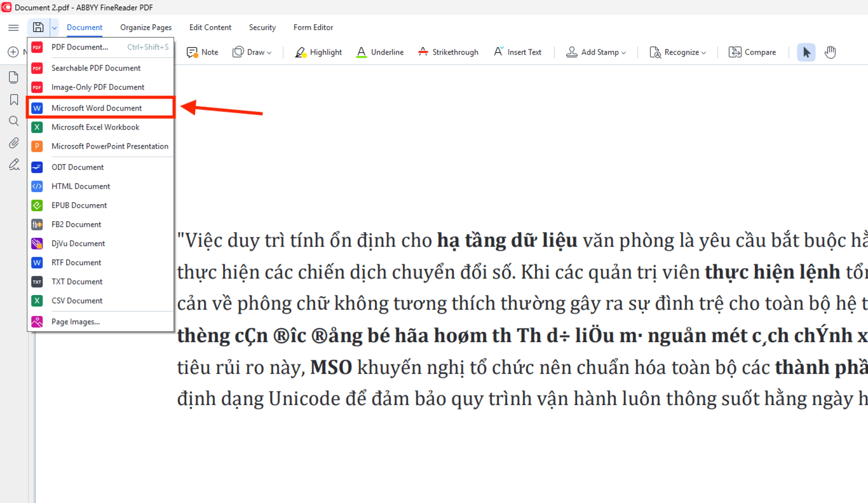
Task: Open the Compare documents tool
Action: [752, 52]
